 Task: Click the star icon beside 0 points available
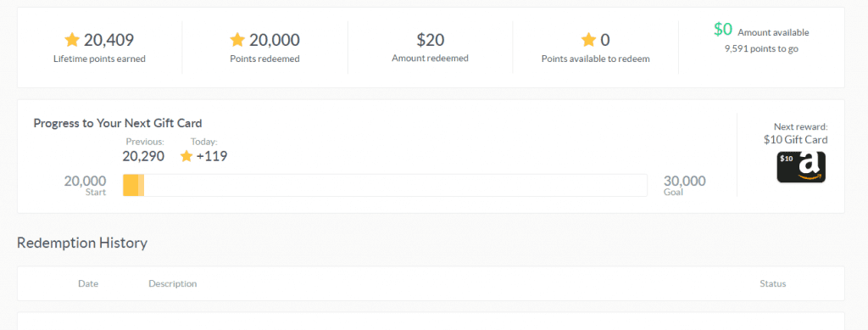click(x=588, y=40)
